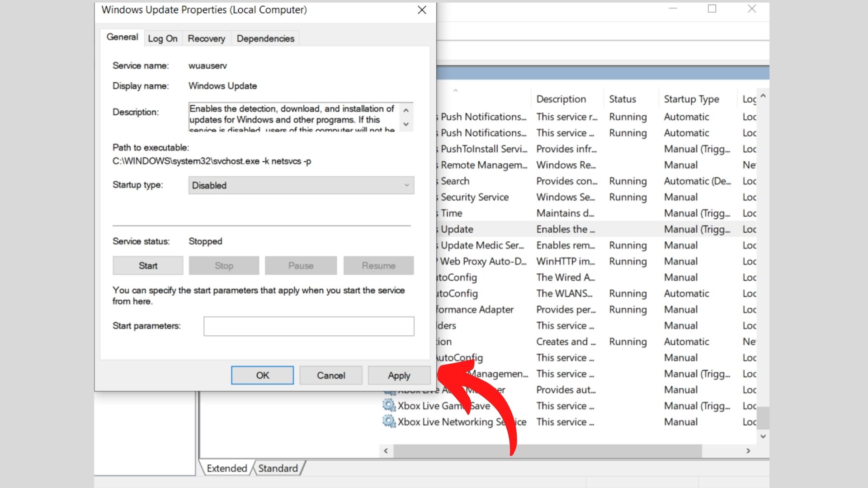The image size is (868, 488).
Task: Click the vertical scrollbar thumb in Services
Action: pyautogui.click(x=763, y=418)
